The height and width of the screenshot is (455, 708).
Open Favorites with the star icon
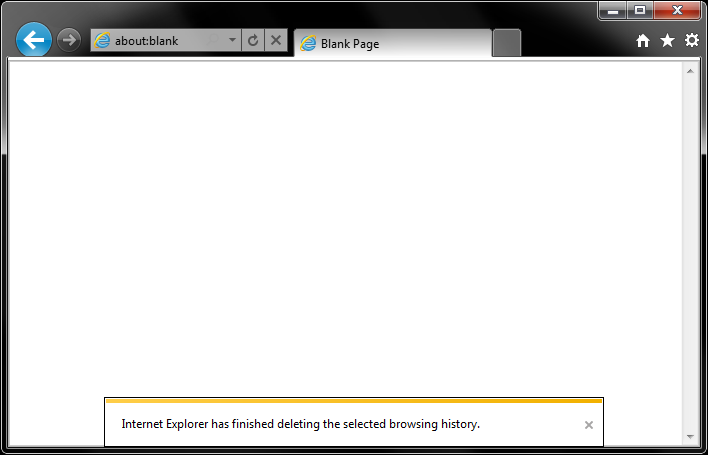coord(667,41)
